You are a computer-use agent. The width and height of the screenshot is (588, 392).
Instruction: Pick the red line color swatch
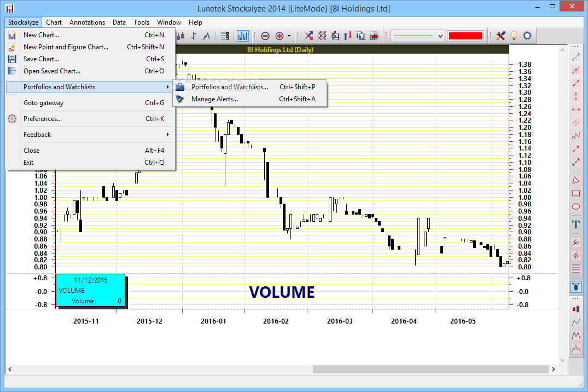click(465, 36)
